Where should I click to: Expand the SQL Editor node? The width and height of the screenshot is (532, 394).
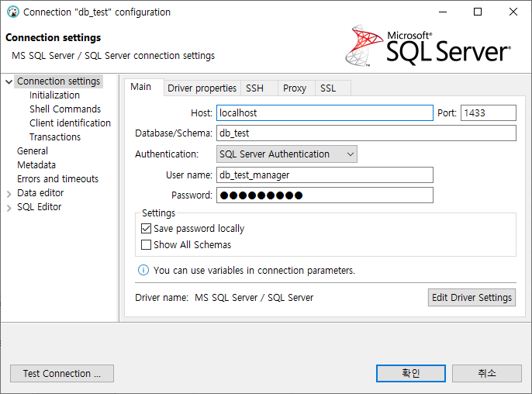[x=9, y=208]
